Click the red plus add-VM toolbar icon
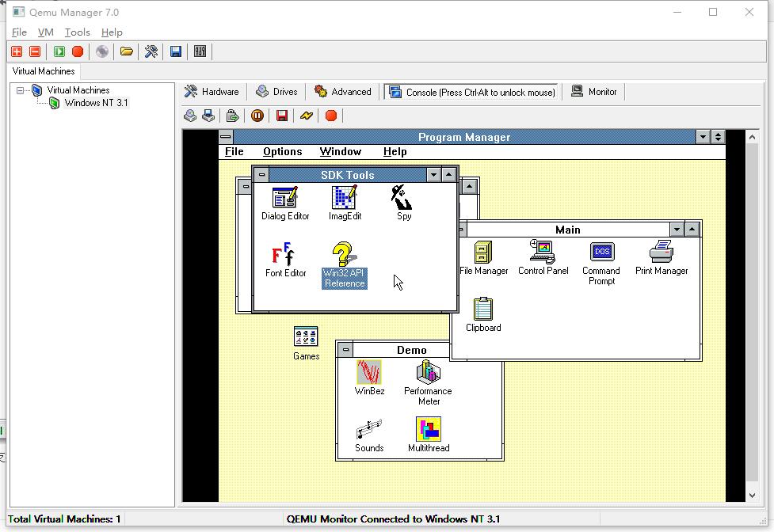 [17, 51]
